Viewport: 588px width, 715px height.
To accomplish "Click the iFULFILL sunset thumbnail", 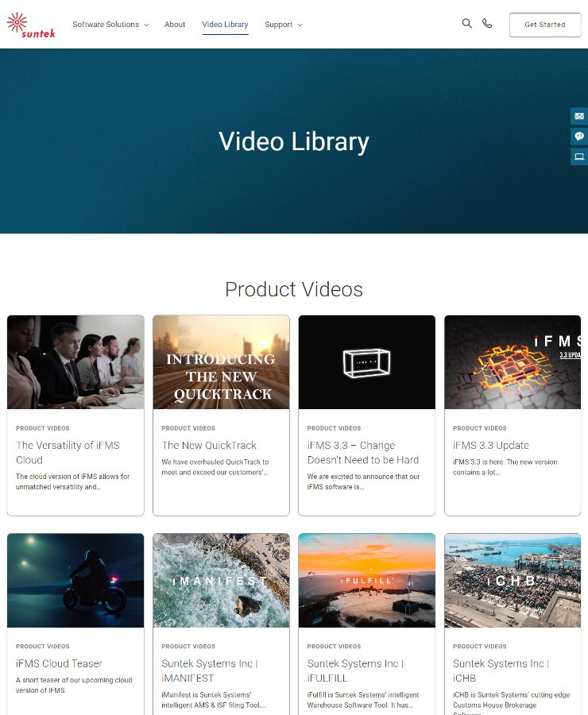I will [x=367, y=581].
